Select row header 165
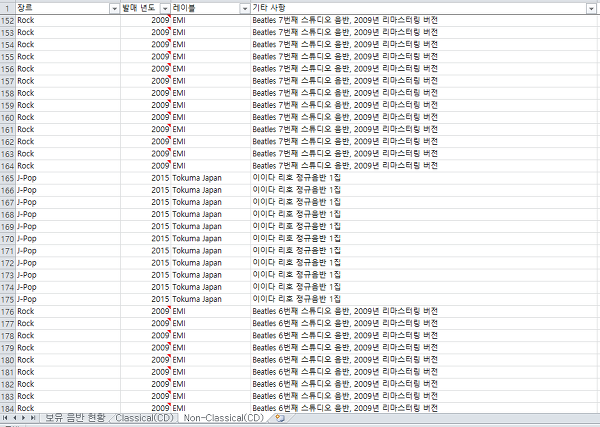This screenshot has height=427, width=600. 8,178
